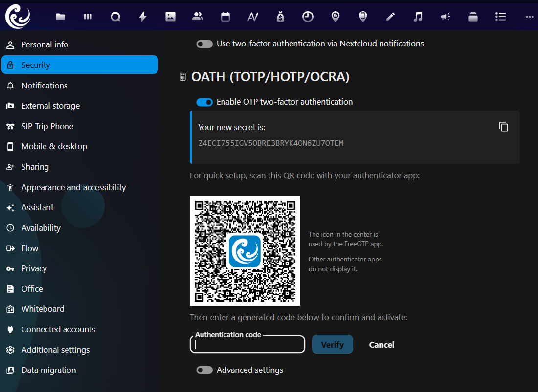Open the map pin with bars icon
538x392 pixels.
point(336,17)
